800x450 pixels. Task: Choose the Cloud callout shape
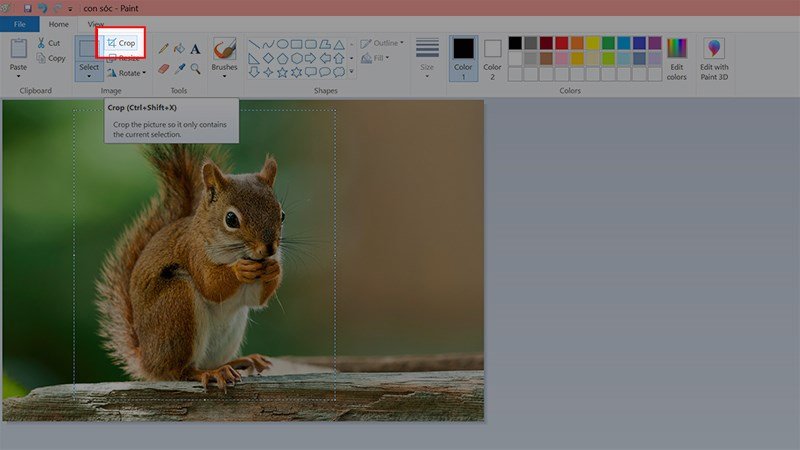[339, 72]
